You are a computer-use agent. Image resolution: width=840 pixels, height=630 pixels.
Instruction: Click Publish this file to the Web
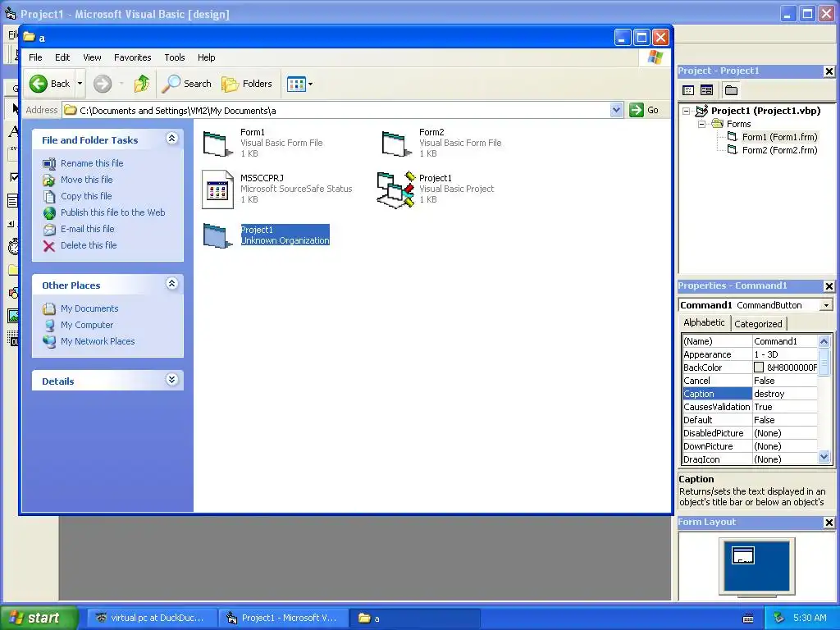point(112,212)
